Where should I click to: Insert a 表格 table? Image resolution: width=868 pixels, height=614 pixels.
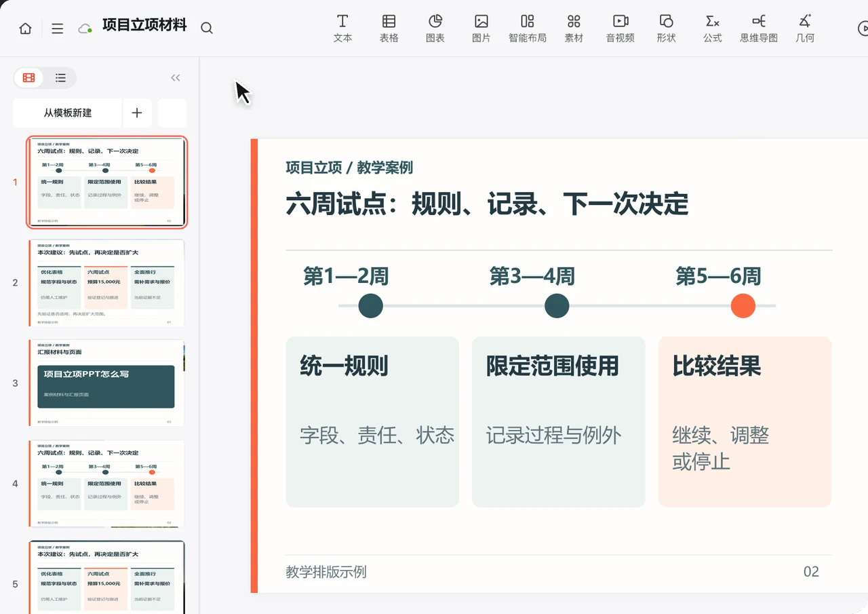pos(389,28)
